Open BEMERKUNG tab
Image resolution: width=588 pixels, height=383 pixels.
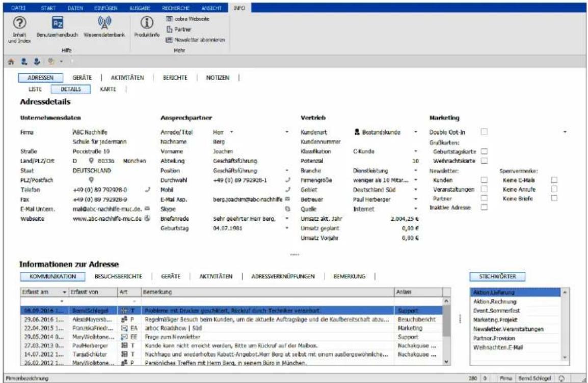click(x=349, y=276)
